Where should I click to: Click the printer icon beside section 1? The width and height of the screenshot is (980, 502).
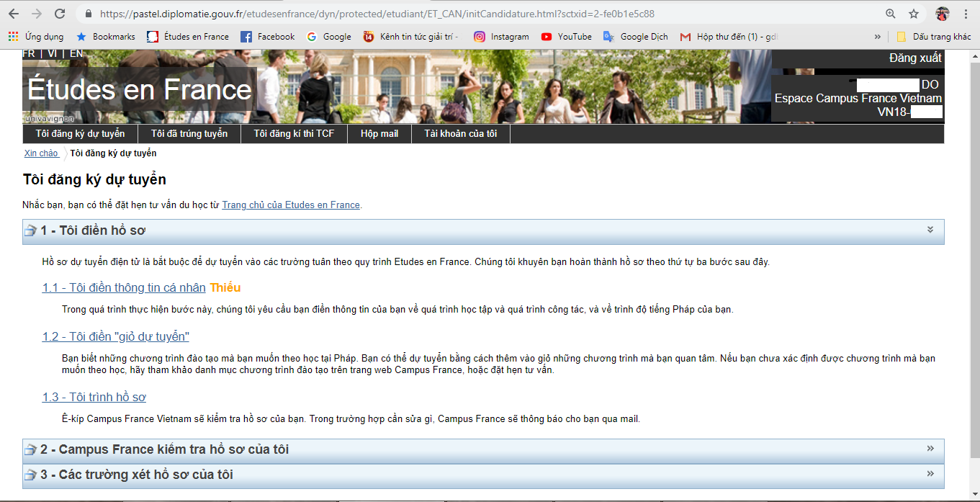pos(30,230)
